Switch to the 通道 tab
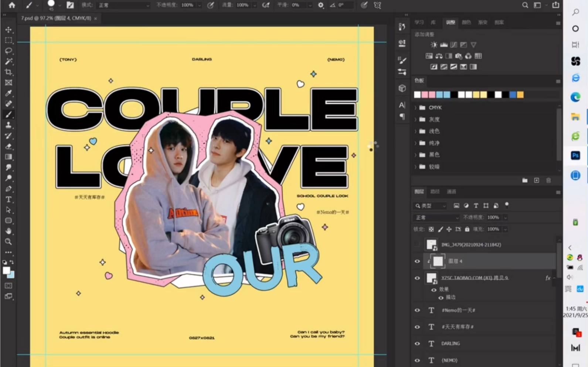 (451, 192)
